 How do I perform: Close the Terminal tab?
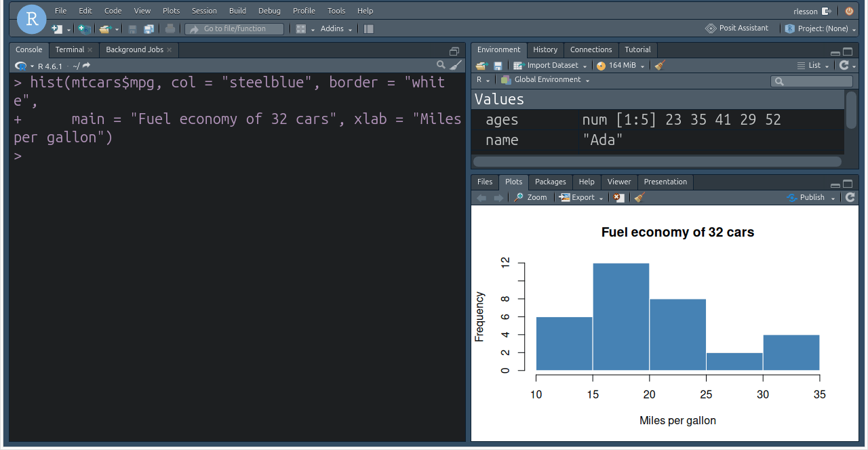tap(90, 49)
